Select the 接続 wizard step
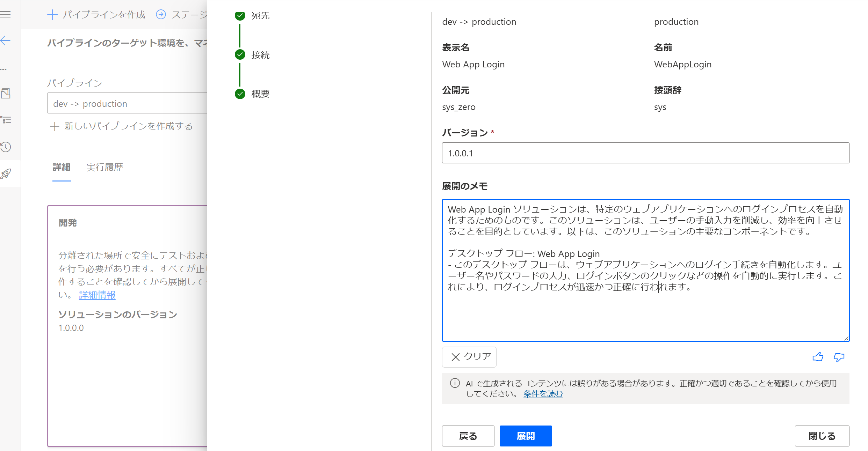The width and height of the screenshot is (868, 451). pyautogui.click(x=260, y=55)
